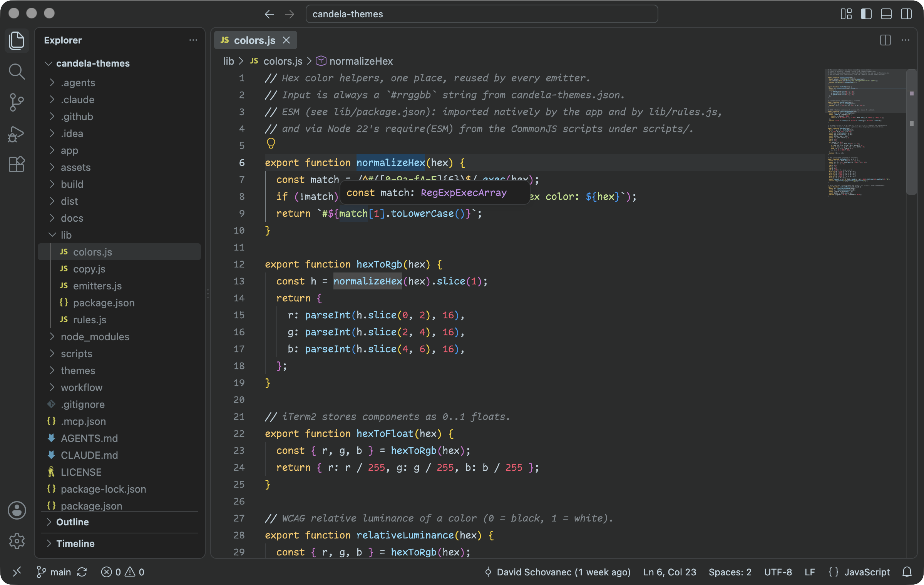The image size is (924, 585).
Task: Open the CLAUDE.md file
Action: [119, 455]
